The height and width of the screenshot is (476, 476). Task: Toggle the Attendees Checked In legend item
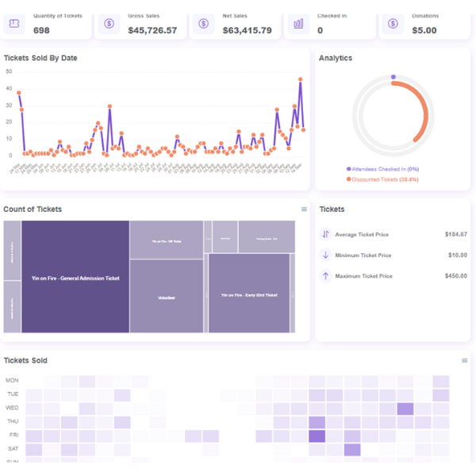(x=382, y=169)
